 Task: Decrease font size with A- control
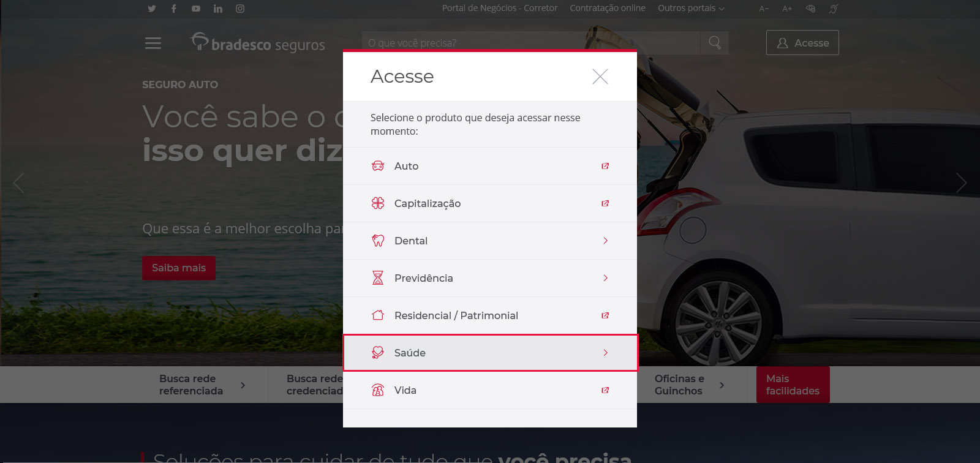point(764,9)
